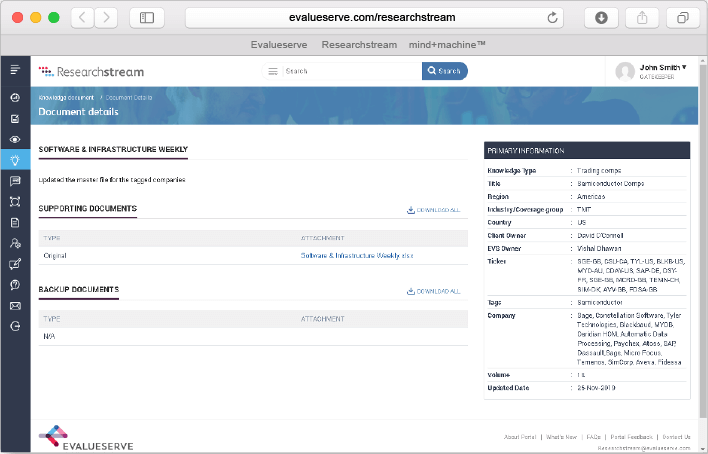Click the Portal Feedback footer link
This screenshot has width=708, height=454.
[x=631, y=437]
